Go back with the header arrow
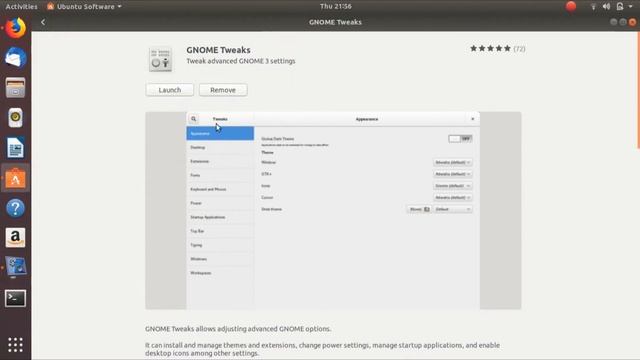 click(x=43, y=22)
